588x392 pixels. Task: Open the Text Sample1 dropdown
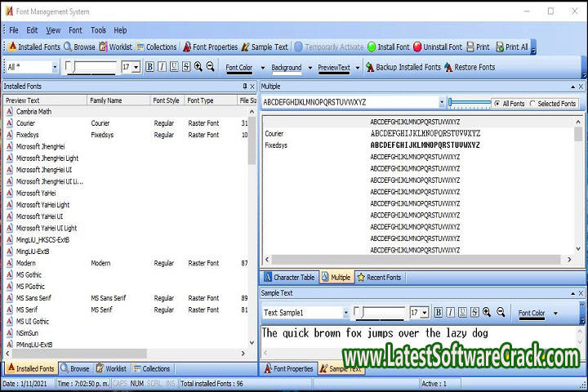pos(345,313)
